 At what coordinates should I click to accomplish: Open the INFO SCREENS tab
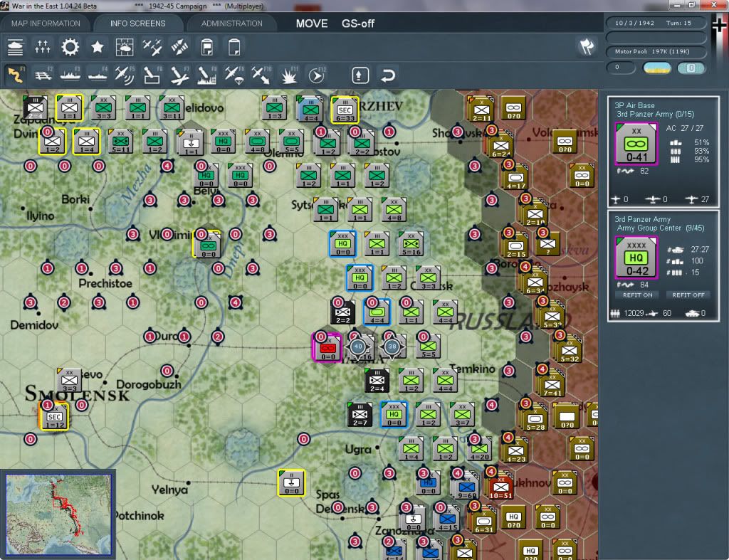coord(137,23)
